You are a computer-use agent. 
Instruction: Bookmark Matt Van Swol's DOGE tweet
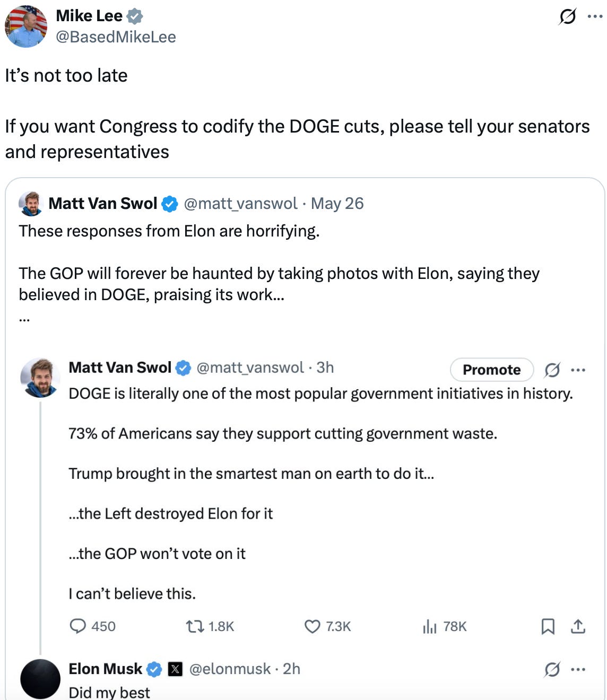[548, 626]
